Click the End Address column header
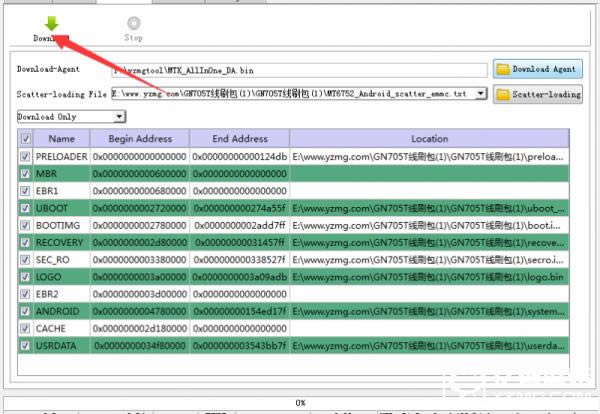 click(238, 139)
